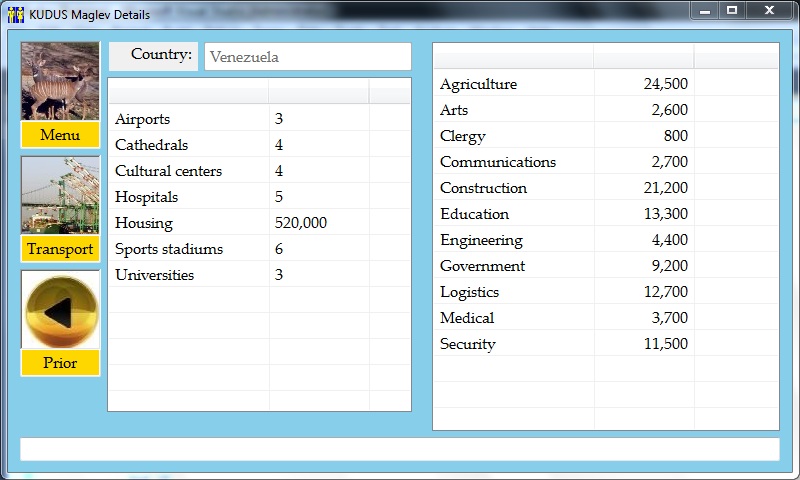
Task: Click the app icon in title bar
Action: [15, 14]
